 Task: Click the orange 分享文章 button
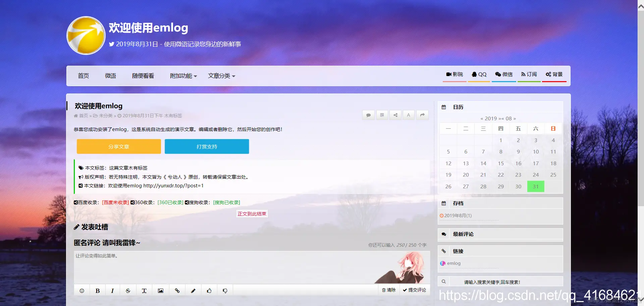click(x=119, y=146)
